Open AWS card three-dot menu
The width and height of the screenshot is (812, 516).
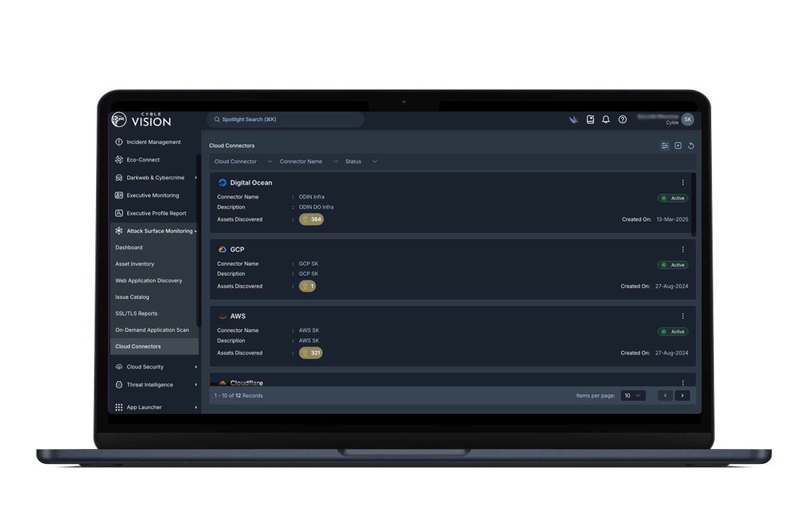point(683,316)
